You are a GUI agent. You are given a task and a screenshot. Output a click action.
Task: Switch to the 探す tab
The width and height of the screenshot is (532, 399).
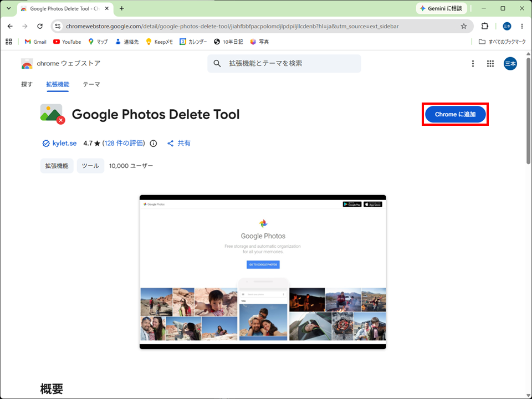coord(27,84)
